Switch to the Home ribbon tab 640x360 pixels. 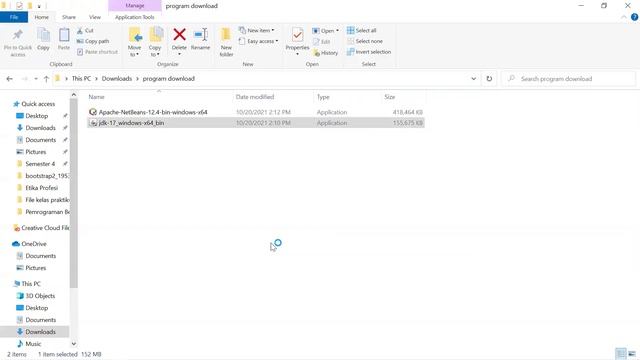41,17
